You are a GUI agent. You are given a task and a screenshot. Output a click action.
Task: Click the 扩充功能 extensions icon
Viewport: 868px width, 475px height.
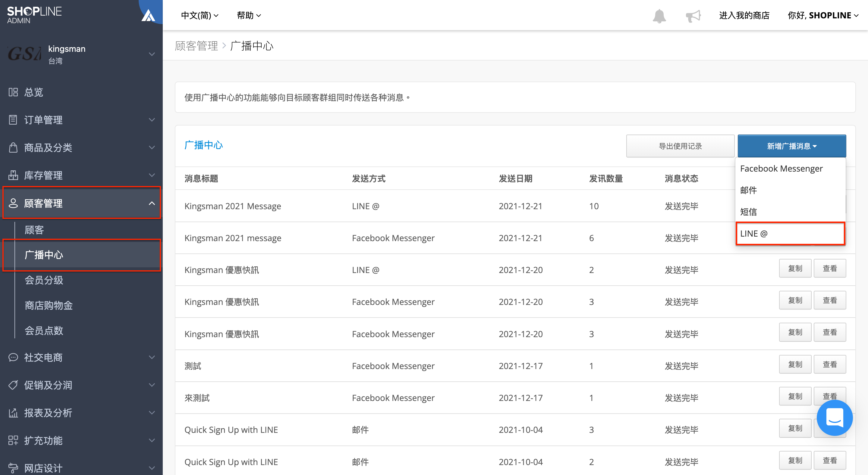click(13, 440)
